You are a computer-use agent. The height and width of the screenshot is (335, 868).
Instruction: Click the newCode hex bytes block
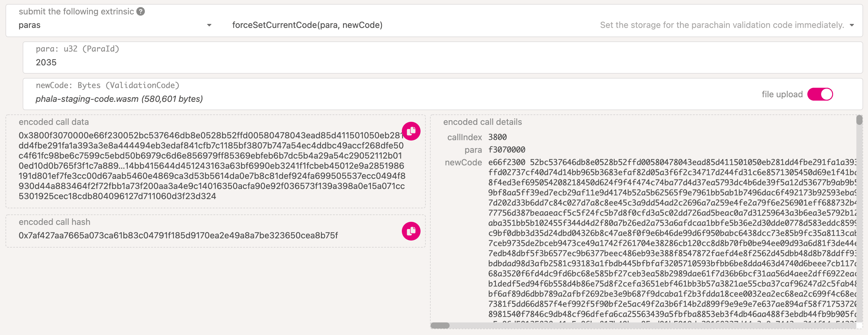670,236
